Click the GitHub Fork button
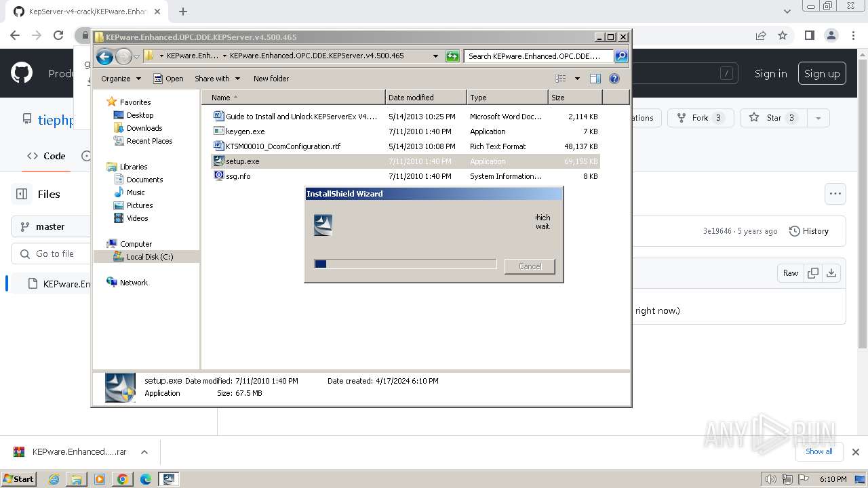 point(700,118)
